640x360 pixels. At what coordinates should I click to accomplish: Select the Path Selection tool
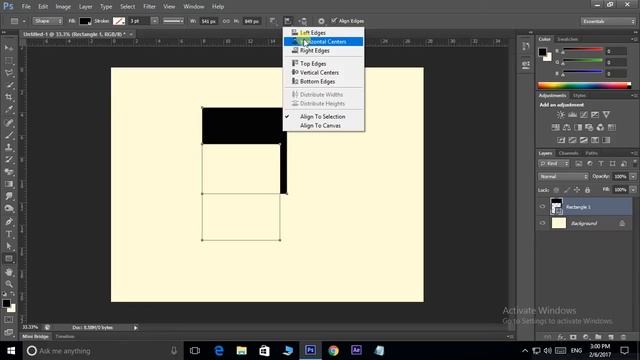click(9, 246)
